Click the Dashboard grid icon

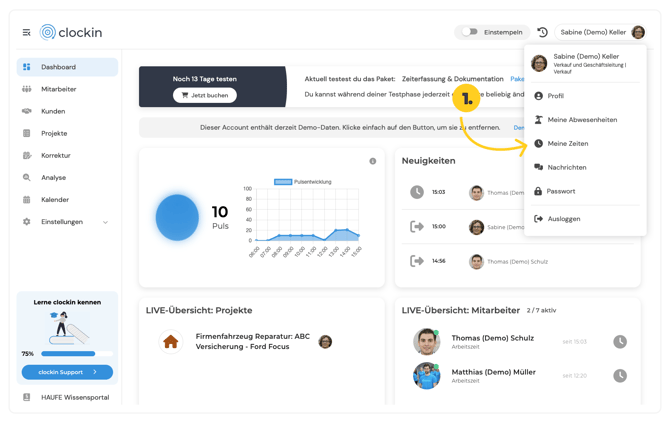pos(26,67)
